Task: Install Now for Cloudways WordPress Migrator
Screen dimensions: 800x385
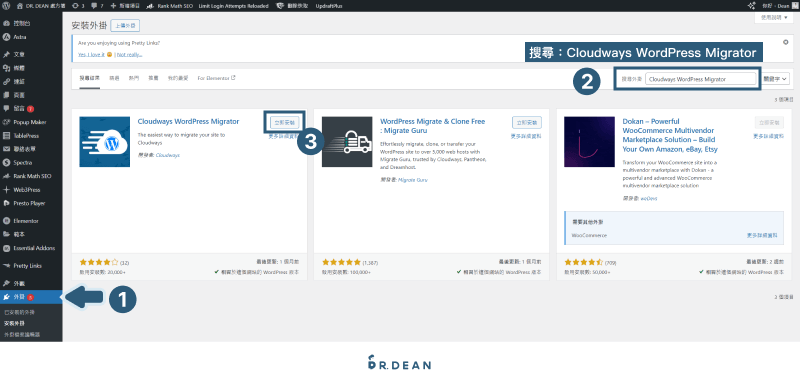Action: pyautogui.click(x=284, y=122)
